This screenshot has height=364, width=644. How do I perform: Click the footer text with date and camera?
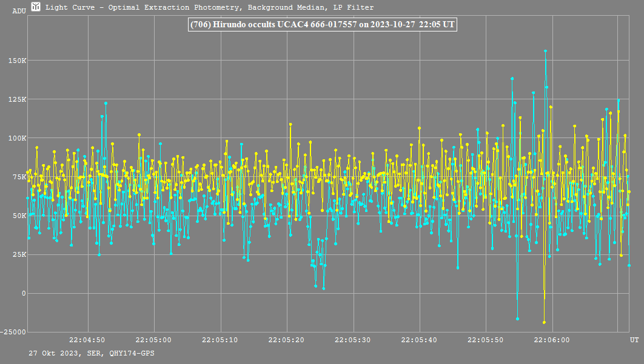click(91, 352)
